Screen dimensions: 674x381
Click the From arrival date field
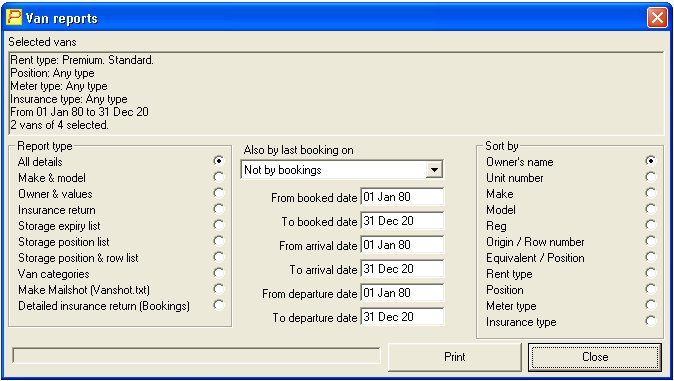[x=402, y=245]
